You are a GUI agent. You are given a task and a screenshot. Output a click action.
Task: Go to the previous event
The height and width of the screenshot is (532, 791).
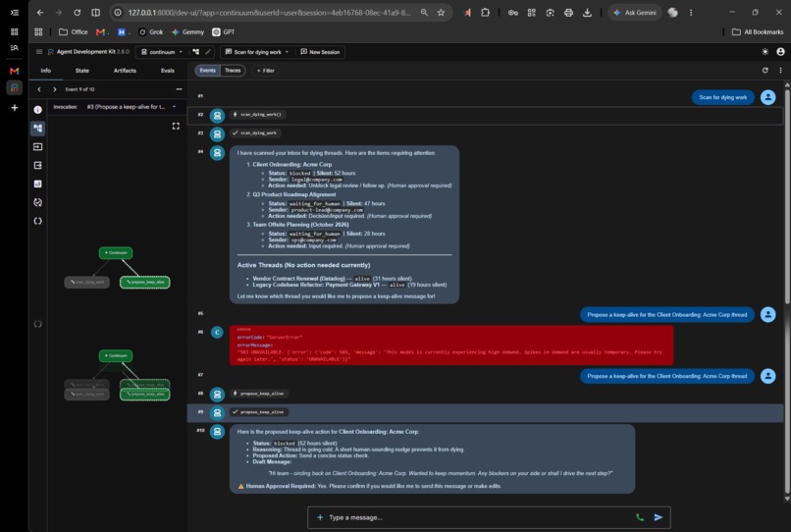point(39,89)
